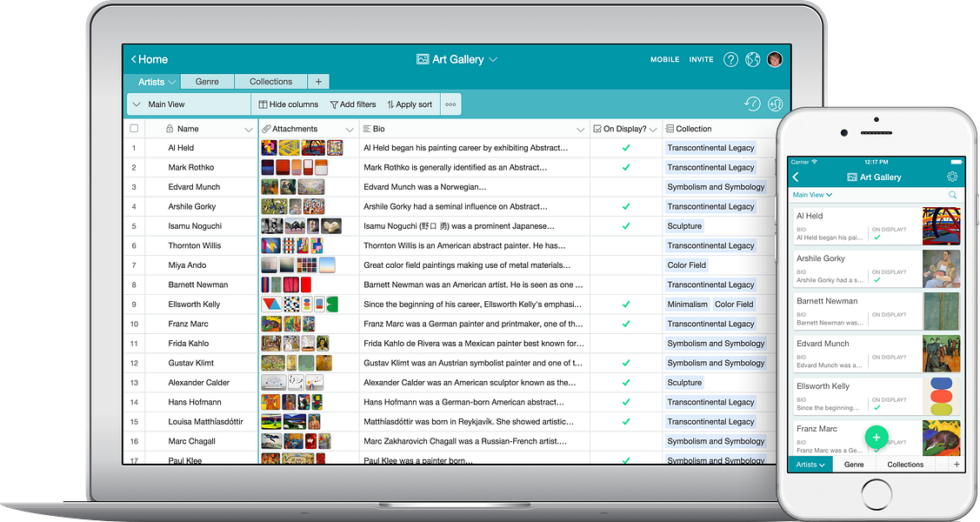This screenshot has height=522, width=980.
Task: Click Add filters in the toolbar
Action: click(353, 104)
